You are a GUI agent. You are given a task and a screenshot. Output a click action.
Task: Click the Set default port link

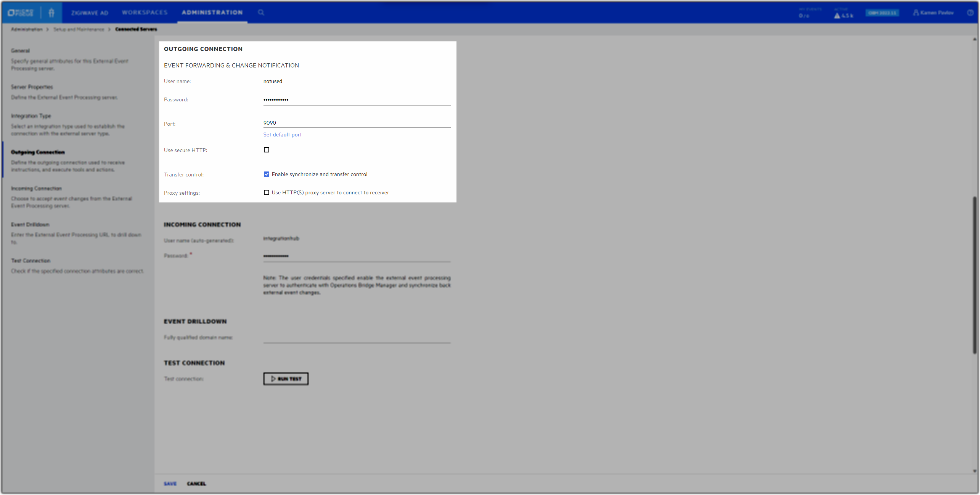click(282, 135)
